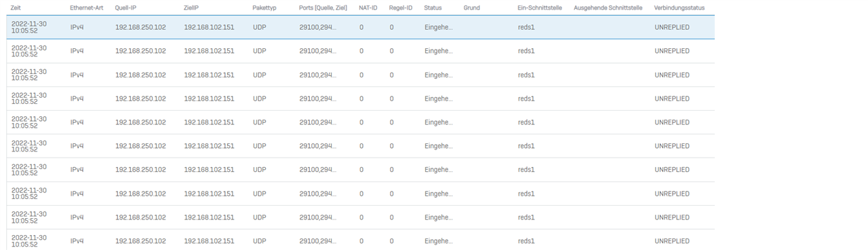Viewport: 868px width, 250px height.
Task: Select the UDP cell in highlighted row
Action: click(259, 27)
